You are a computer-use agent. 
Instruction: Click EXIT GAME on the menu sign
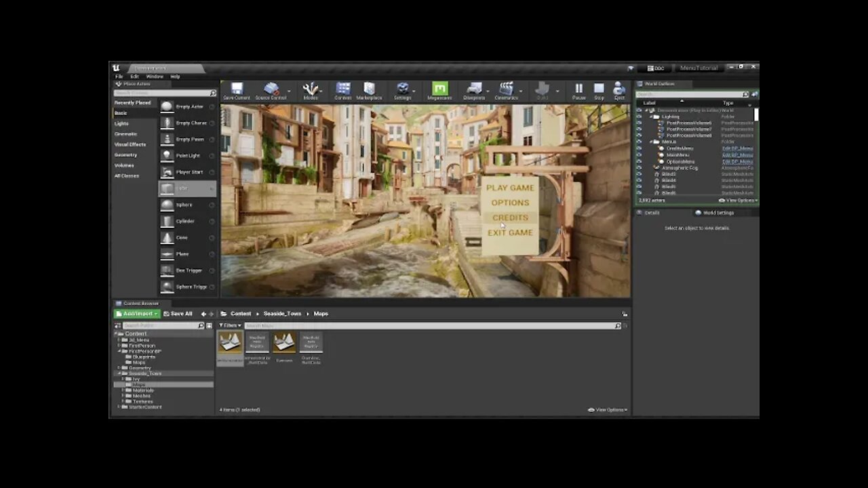(x=510, y=232)
